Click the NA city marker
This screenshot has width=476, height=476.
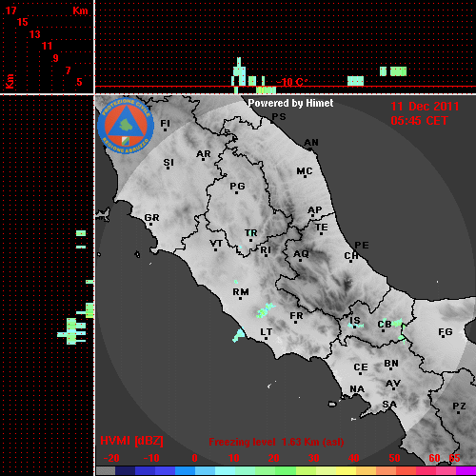point(357,390)
